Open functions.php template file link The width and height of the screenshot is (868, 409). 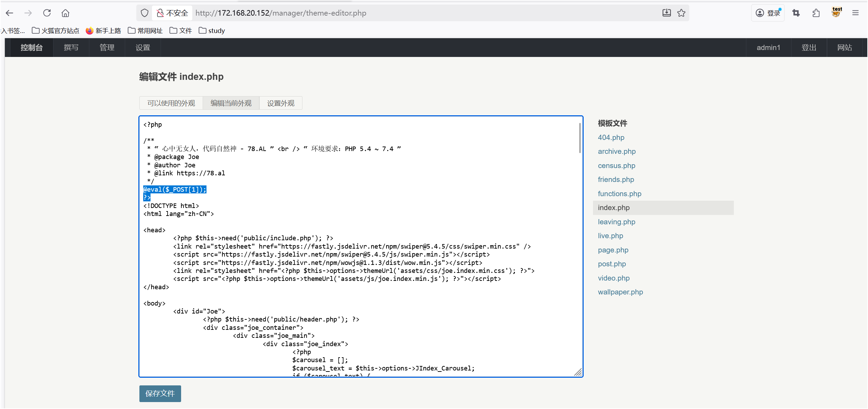pos(619,194)
